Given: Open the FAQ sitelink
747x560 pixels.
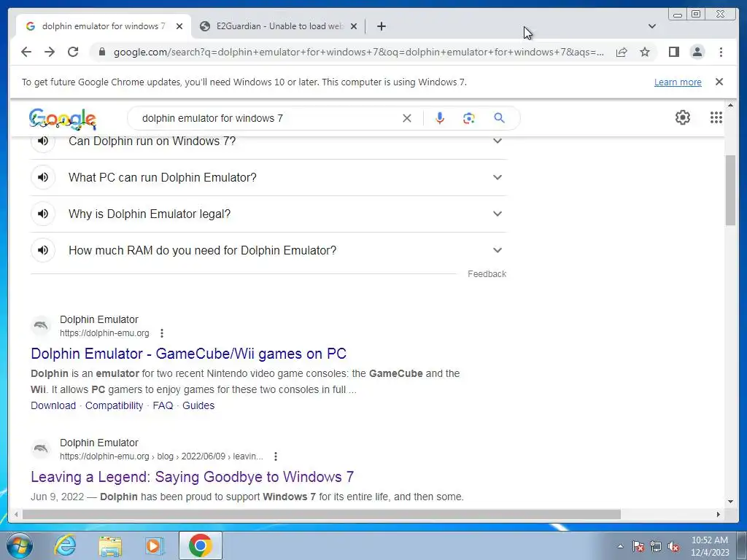Looking at the screenshot, I should (x=163, y=405).
